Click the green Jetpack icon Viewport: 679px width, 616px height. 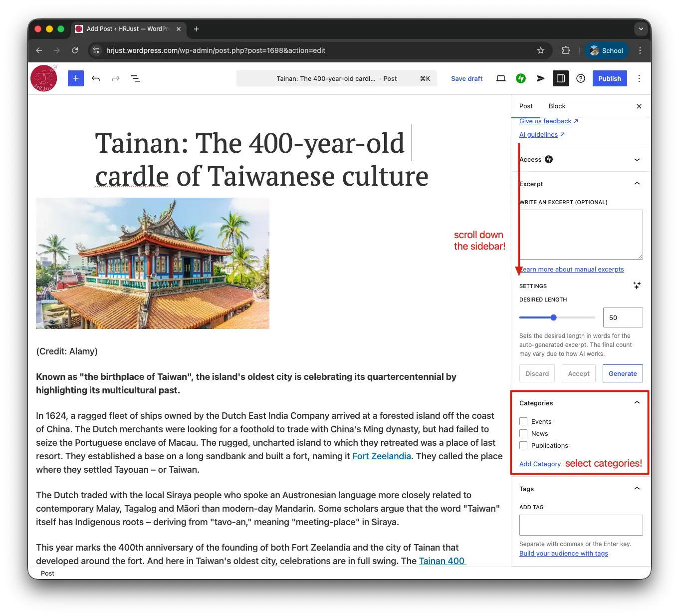coord(521,78)
